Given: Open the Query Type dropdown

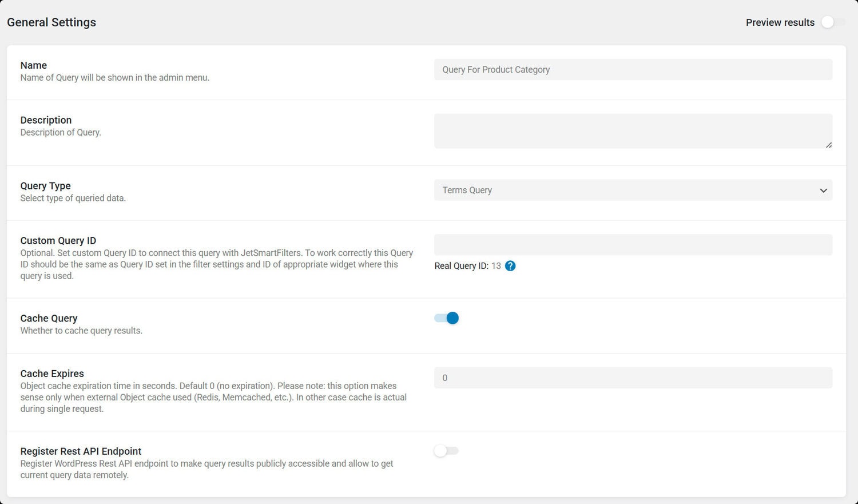Looking at the screenshot, I should pos(633,190).
